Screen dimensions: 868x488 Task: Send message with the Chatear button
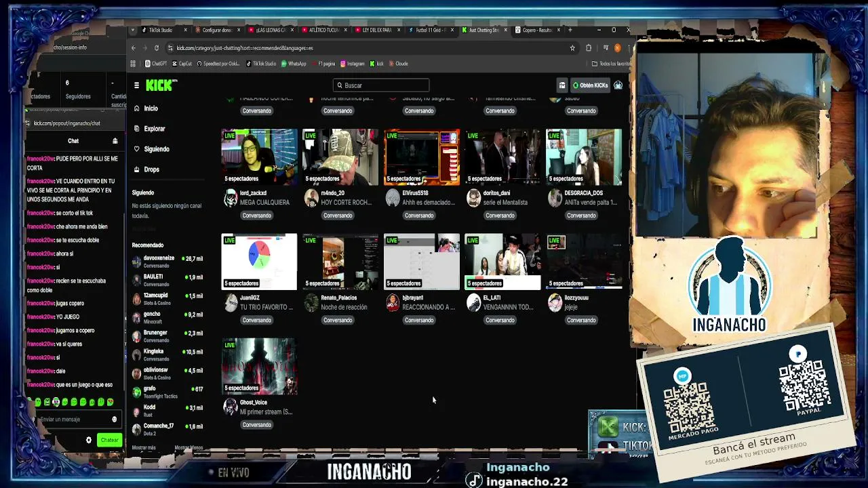[109, 441]
